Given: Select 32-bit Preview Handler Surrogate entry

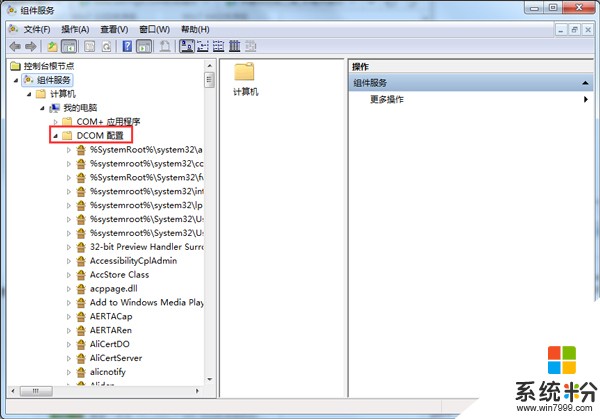Looking at the screenshot, I should [x=147, y=247].
